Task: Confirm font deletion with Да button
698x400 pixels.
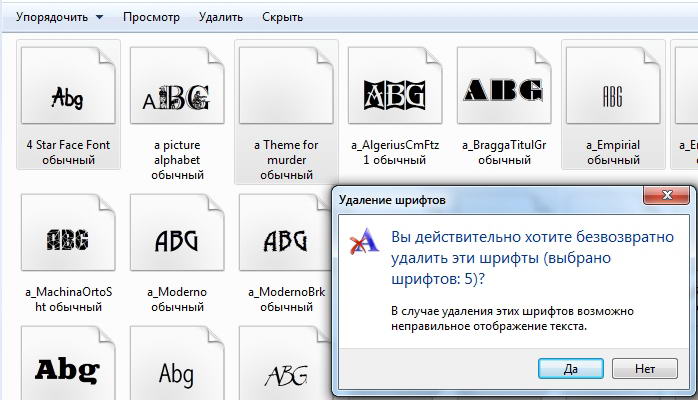Action: coord(571,369)
